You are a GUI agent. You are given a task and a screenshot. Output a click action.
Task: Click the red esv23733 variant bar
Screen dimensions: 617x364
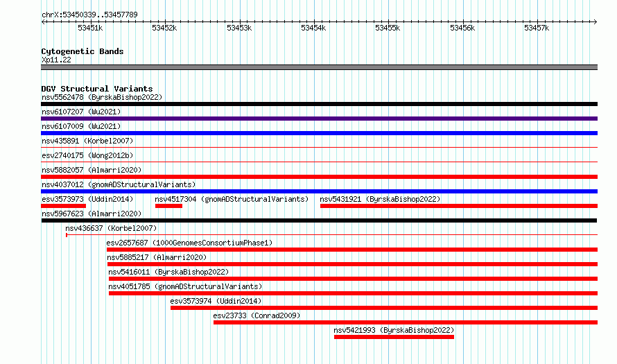click(406, 322)
